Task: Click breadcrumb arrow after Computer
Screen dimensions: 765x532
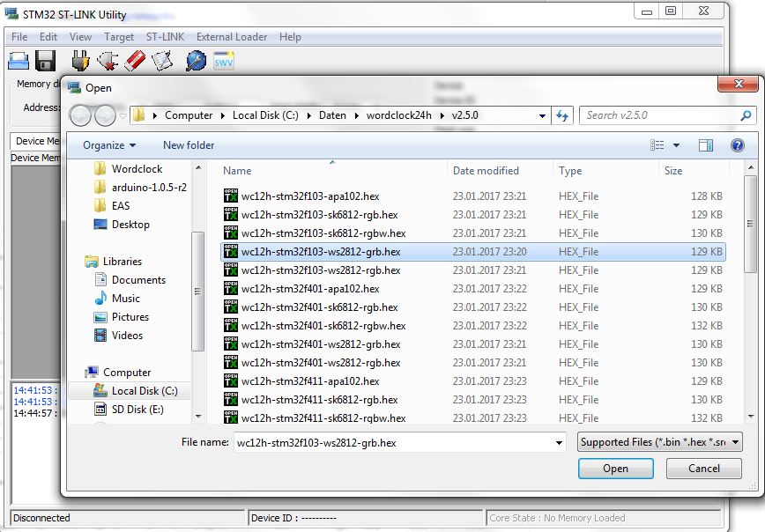Action: click(x=222, y=115)
